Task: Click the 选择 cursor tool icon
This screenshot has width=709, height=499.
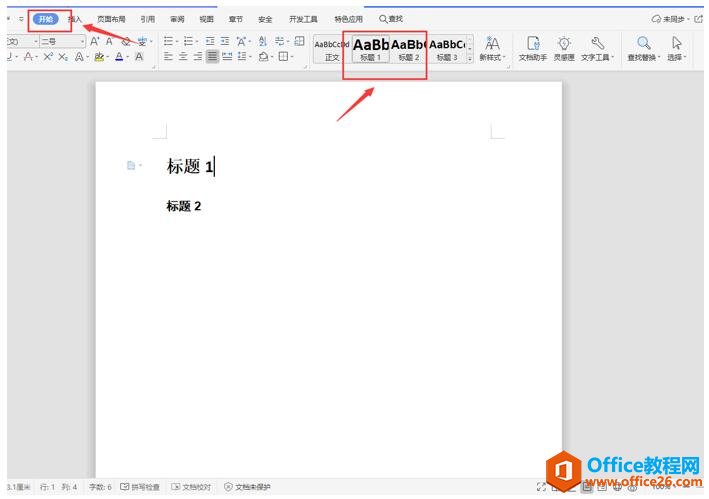Action: [677, 48]
